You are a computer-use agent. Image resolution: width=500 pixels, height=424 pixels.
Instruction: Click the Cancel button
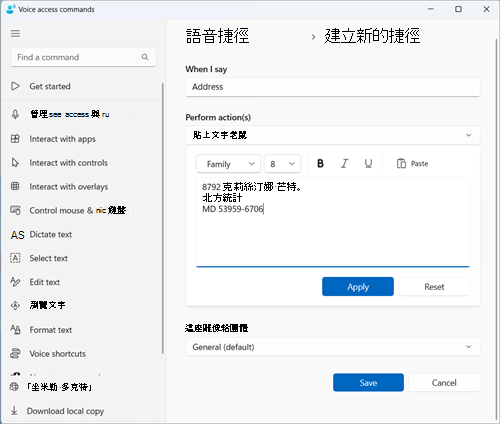444,382
